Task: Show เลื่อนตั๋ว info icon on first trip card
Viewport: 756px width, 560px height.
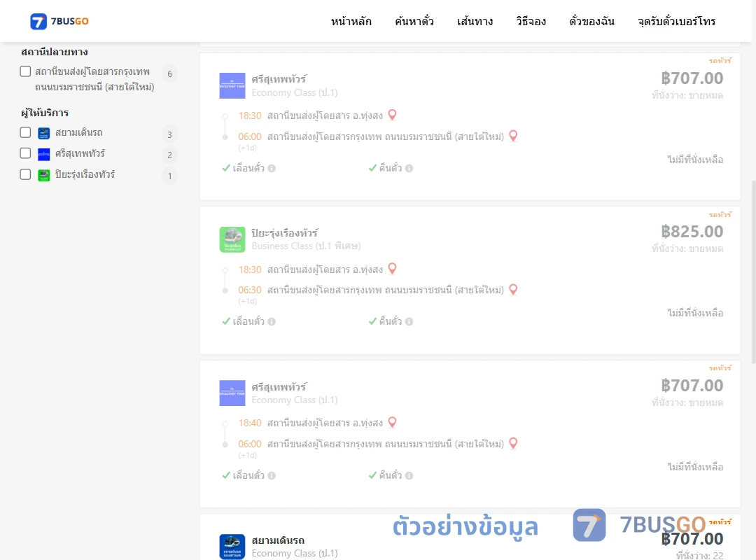Action: pyautogui.click(x=272, y=168)
